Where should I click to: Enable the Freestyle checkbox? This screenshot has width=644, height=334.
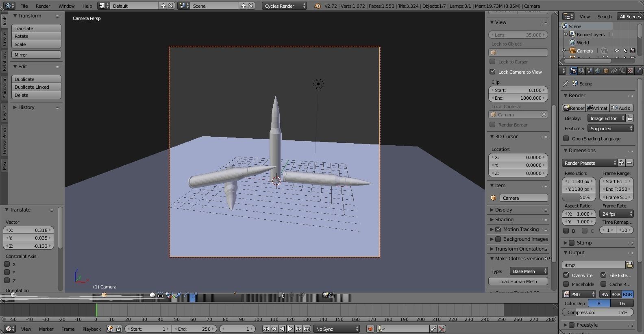(x=572, y=325)
